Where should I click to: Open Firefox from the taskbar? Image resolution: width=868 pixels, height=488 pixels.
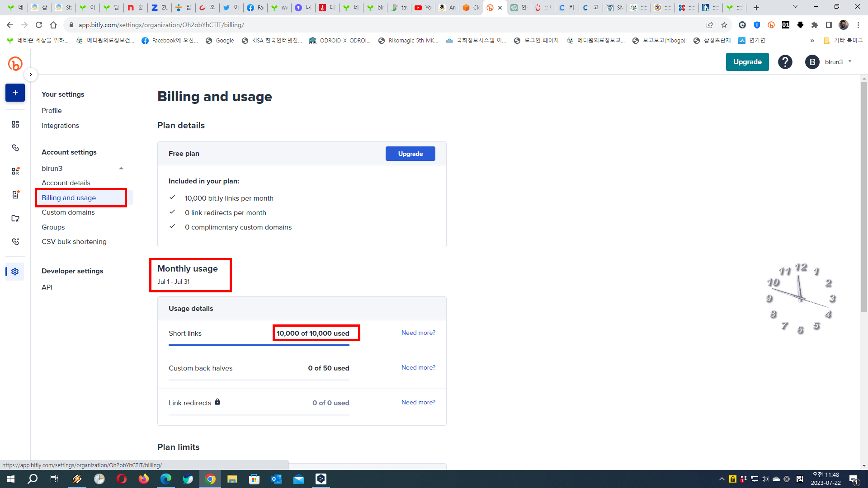coord(144,479)
